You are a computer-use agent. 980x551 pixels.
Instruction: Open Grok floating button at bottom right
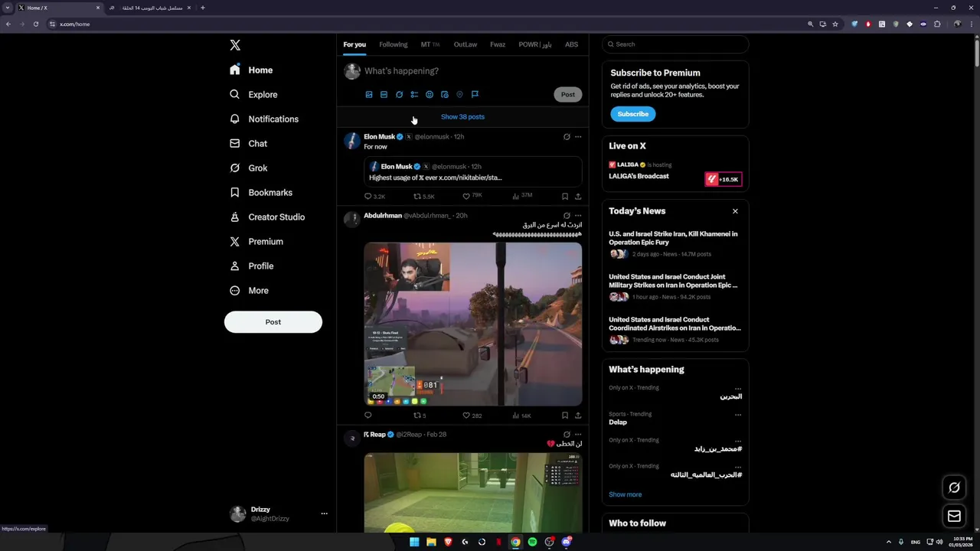(x=954, y=487)
